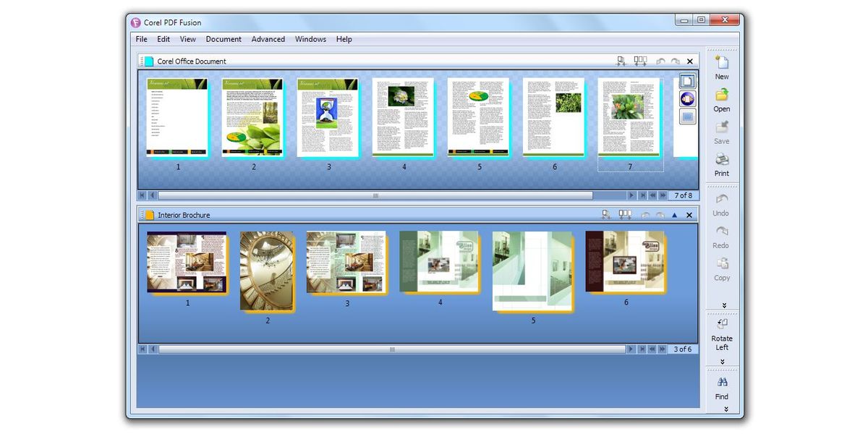The width and height of the screenshot is (868, 434).
Task: Toggle the round globe view button
Action: [x=687, y=99]
